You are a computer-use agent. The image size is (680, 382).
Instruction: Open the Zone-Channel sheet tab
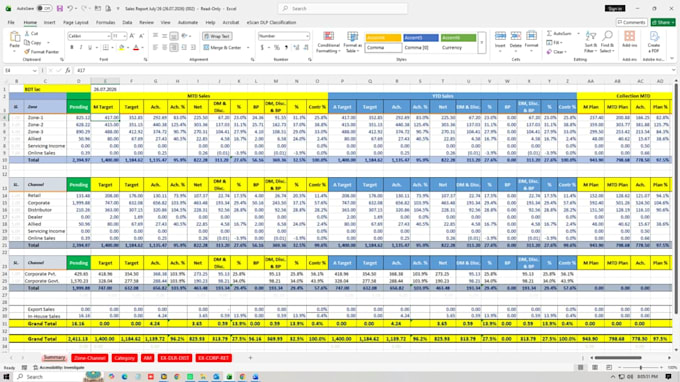coord(89,358)
